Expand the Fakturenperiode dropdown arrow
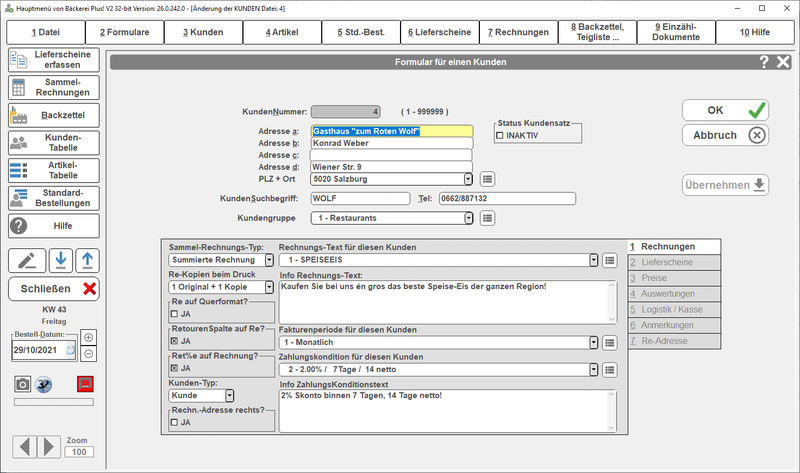 click(593, 343)
